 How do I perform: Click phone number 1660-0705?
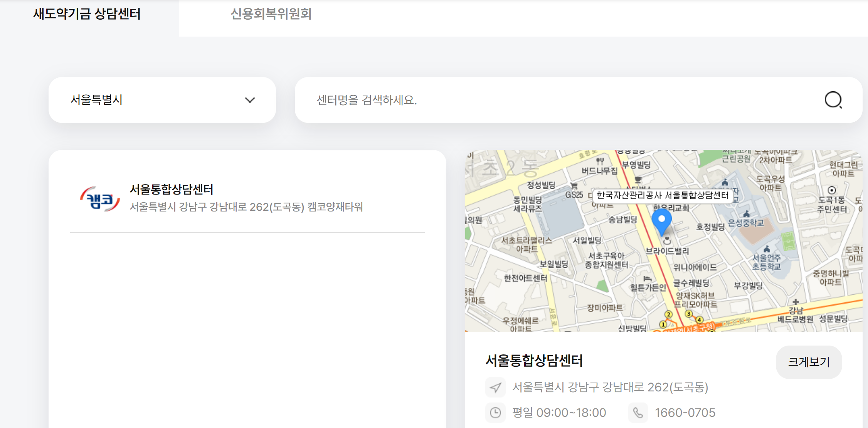click(x=685, y=413)
